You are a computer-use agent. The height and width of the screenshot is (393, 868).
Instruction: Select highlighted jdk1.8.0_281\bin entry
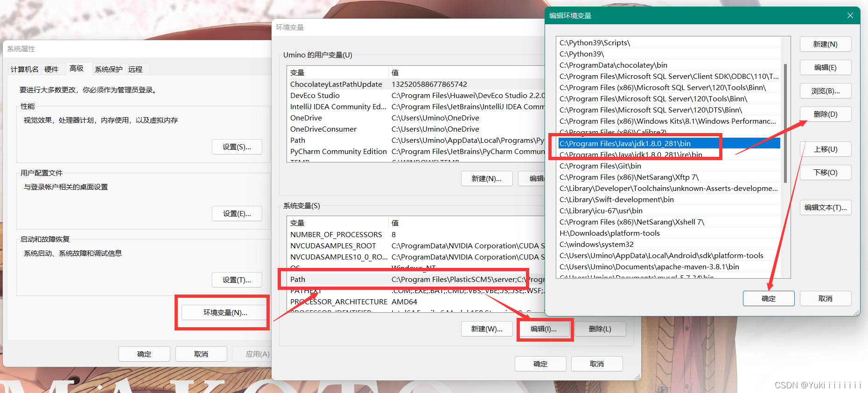click(x=669, y=143)
